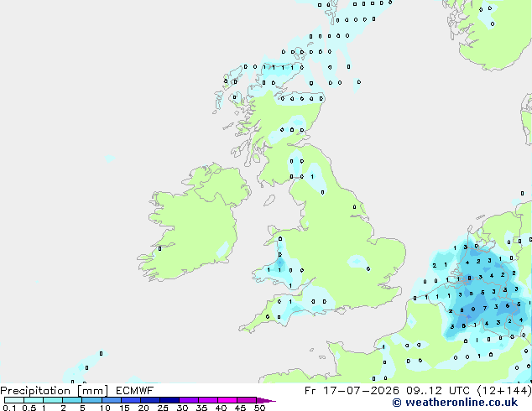Image resolution: width=532 pixels, height=411 pixels.
Task: Click the weatheronline.co.uk copyright link
Action: point(455,403)
